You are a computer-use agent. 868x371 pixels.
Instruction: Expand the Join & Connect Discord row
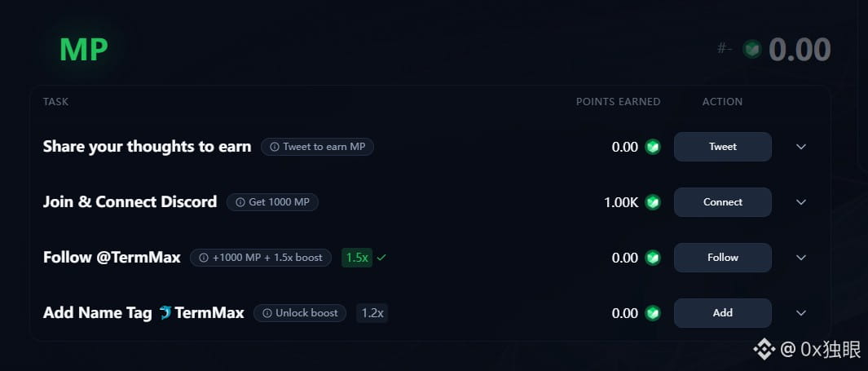[x=801, y=202]
